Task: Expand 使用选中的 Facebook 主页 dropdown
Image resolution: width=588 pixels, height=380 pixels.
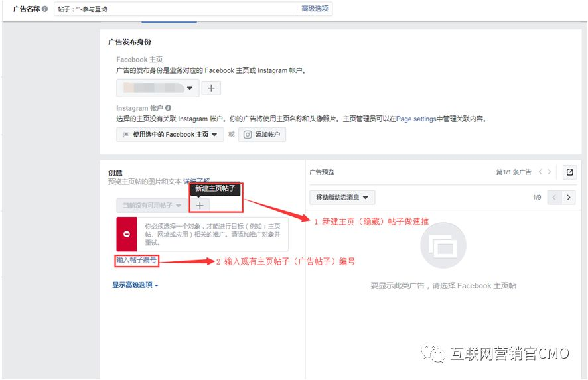Action: pos(170,135)
